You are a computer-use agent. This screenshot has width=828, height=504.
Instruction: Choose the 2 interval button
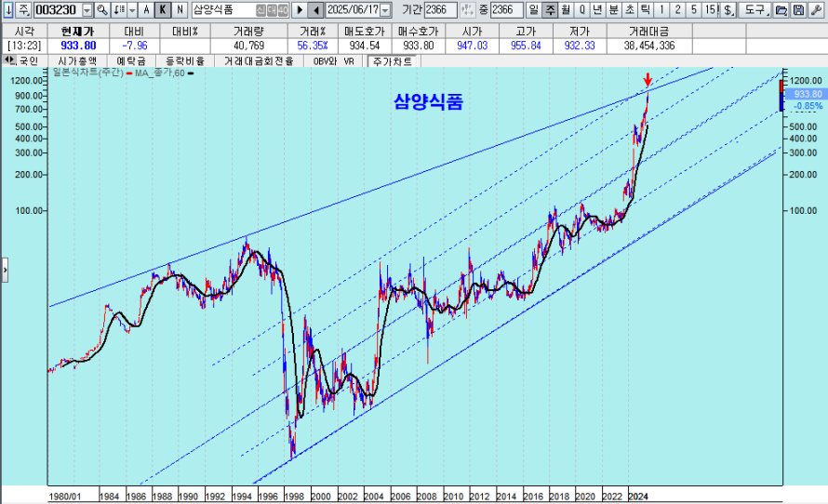click(678, 9)
